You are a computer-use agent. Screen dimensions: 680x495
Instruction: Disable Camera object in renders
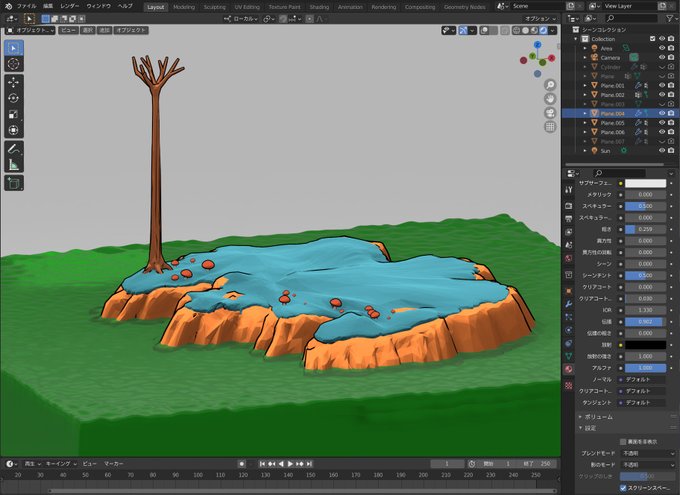(x=671, y=57)
